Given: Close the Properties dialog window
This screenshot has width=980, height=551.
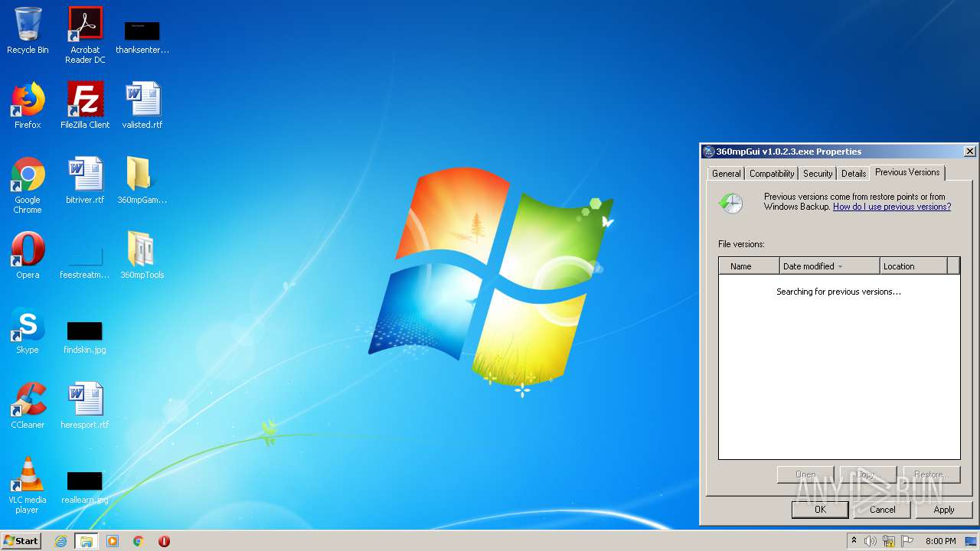Looking at the screenshot, I should click(x=969, y=152).
